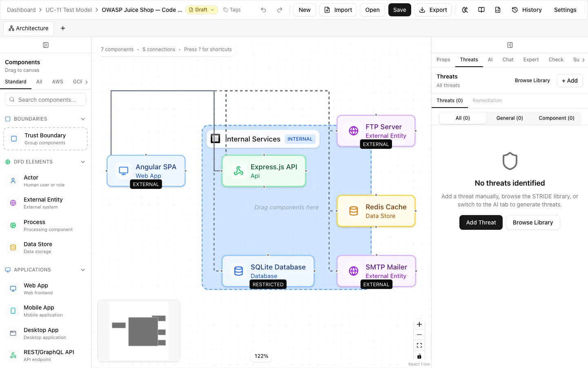This screenshot has height=368, width=588.
Task: Click Browse Library button below empty message
Action: pyautogui.click(x=533, y=222)
